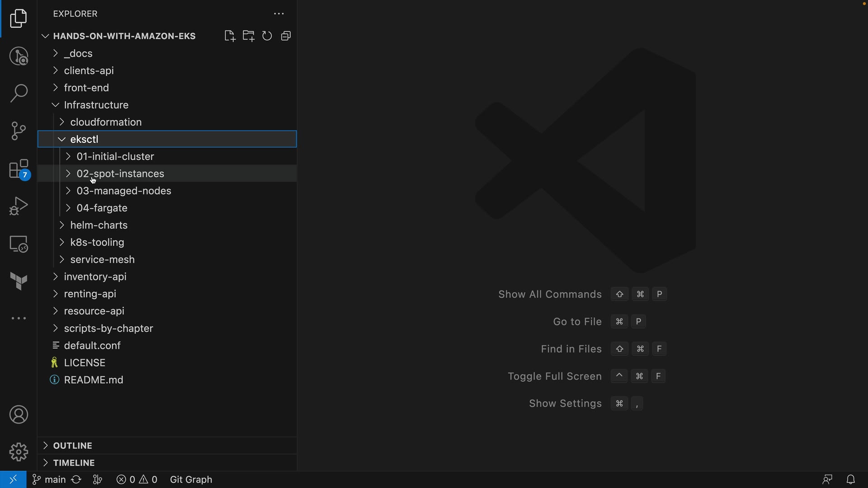Expand the OUTLINE section

point(72,446)
